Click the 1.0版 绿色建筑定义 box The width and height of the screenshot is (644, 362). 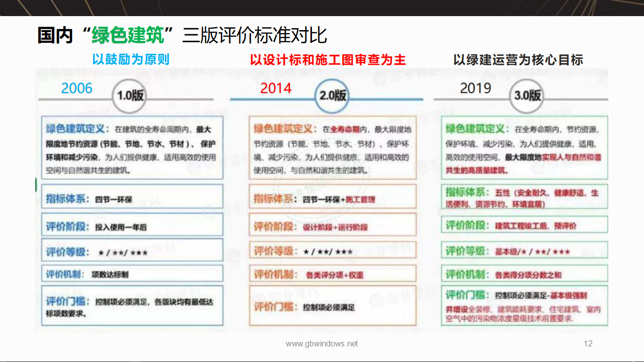(132, 148)
